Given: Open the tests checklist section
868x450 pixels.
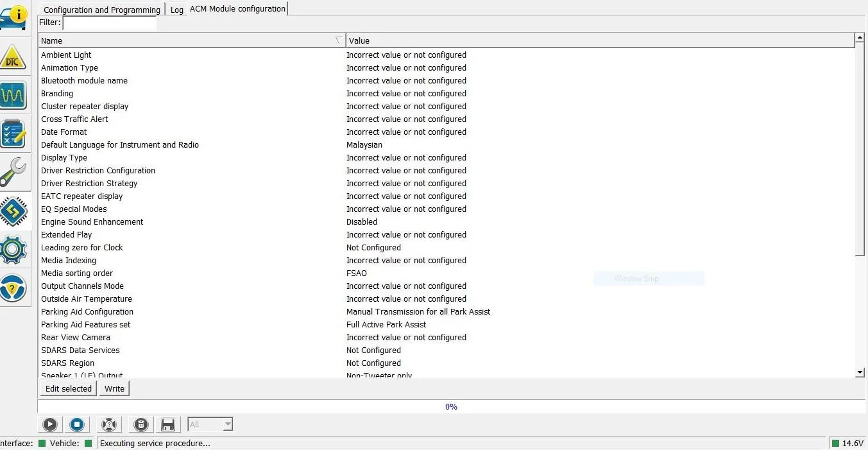Looking at the screenshot, I should click(x=13, y=134).
